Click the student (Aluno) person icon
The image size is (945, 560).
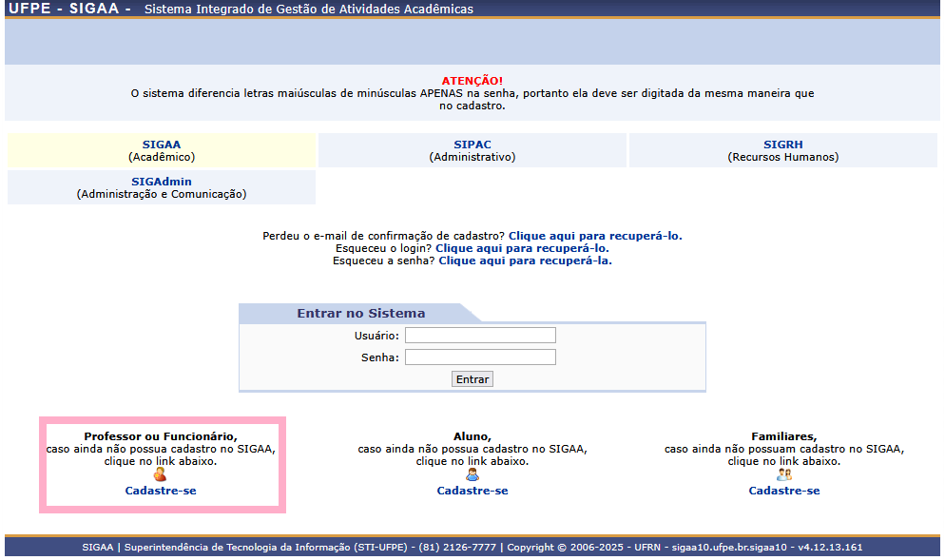pyautogui.click(x=472, y=475)
